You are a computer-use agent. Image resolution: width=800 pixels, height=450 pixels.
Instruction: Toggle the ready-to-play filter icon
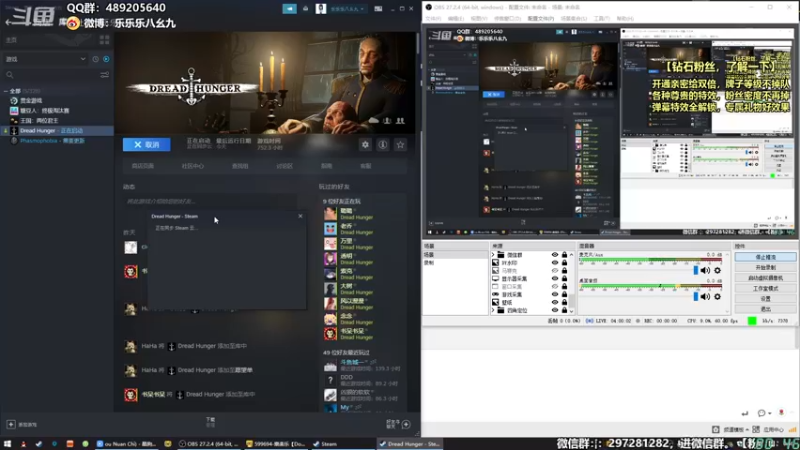point(106,59)
